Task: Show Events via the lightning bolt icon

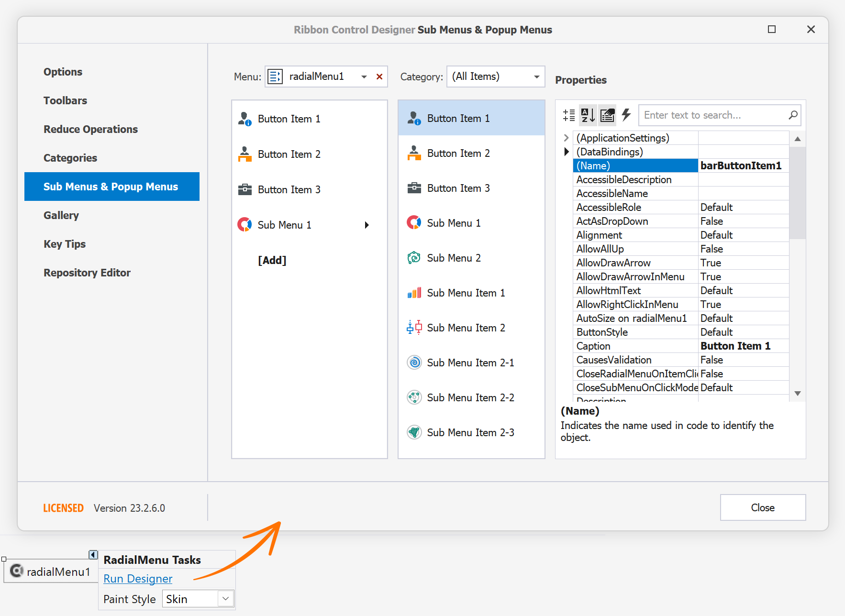Action: [626, 115]
